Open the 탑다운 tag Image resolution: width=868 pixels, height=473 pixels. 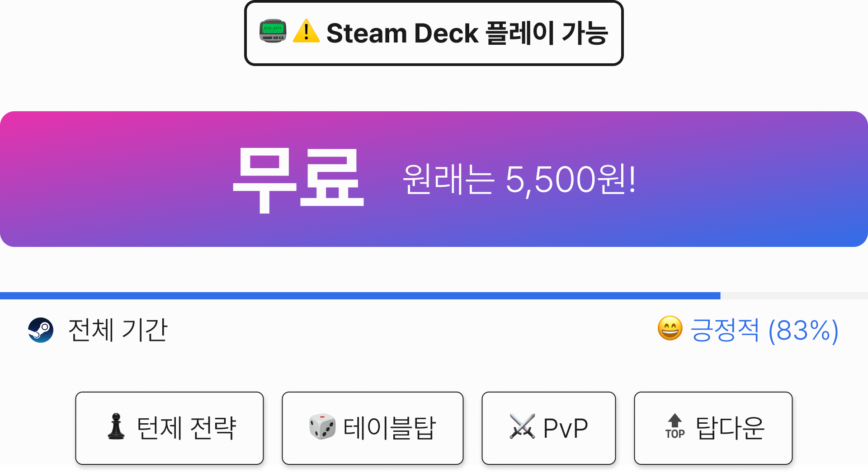(x=713, y=428)
